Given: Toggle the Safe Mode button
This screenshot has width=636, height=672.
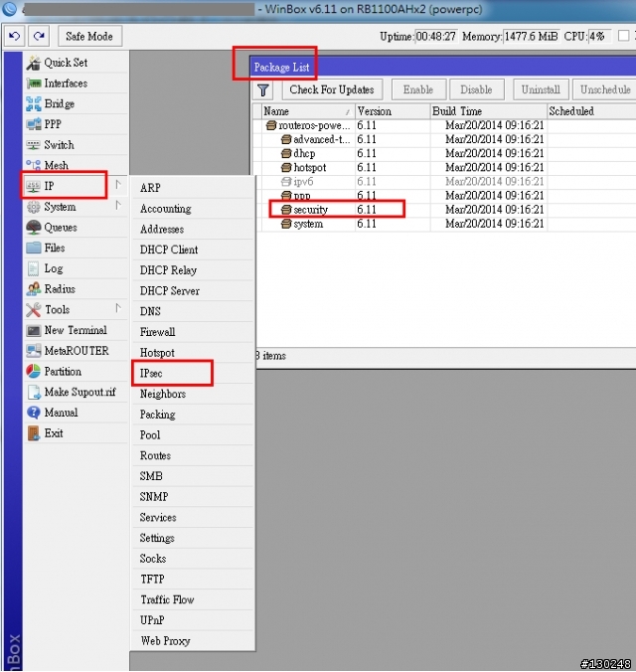Looking at the screenshot, I should 89,37.
